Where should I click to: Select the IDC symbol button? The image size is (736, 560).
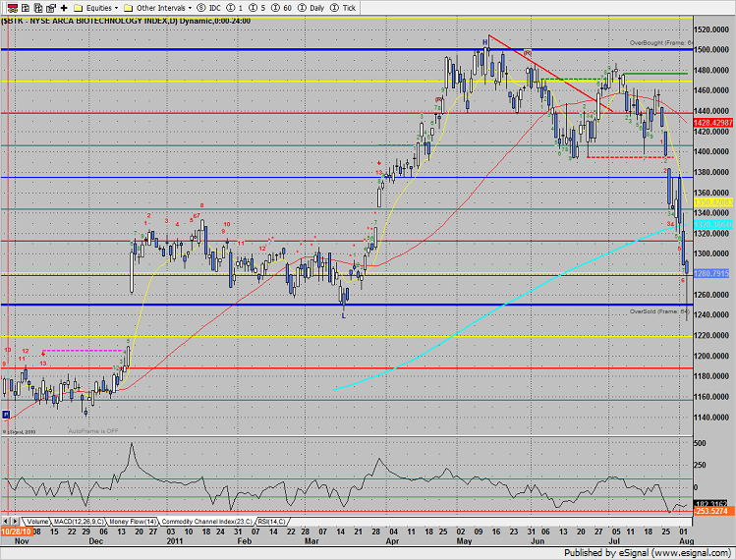tap(209, 8)
